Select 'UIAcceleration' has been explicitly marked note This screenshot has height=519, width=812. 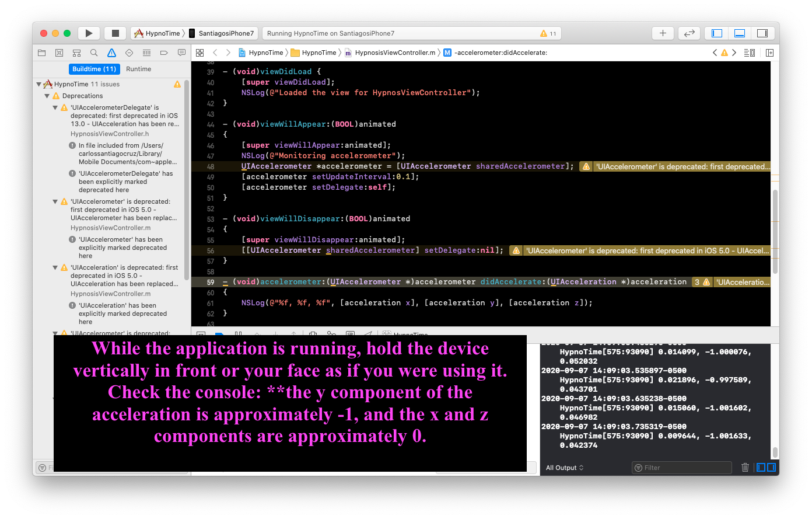118,314
